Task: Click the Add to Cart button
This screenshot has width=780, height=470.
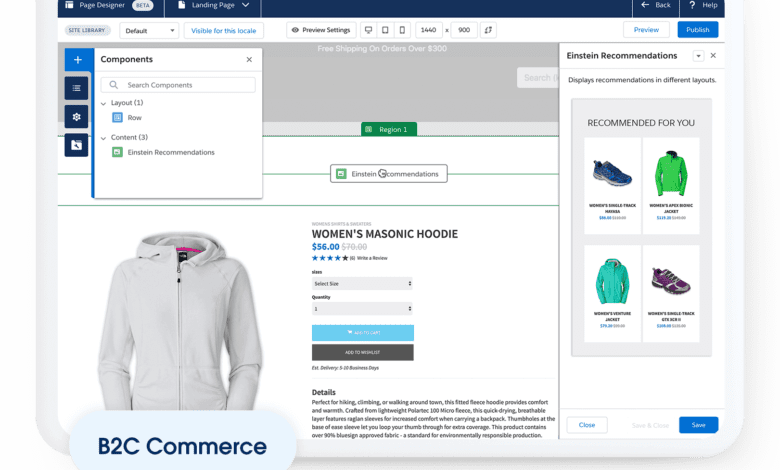Action: pos(363,333)
